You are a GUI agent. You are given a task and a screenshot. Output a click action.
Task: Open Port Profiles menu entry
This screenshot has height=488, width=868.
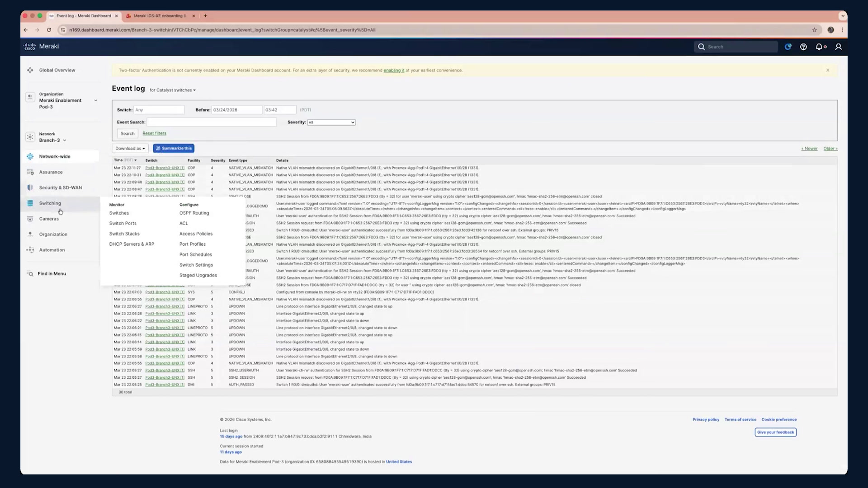pyautogui.click(x=192, y=244)
